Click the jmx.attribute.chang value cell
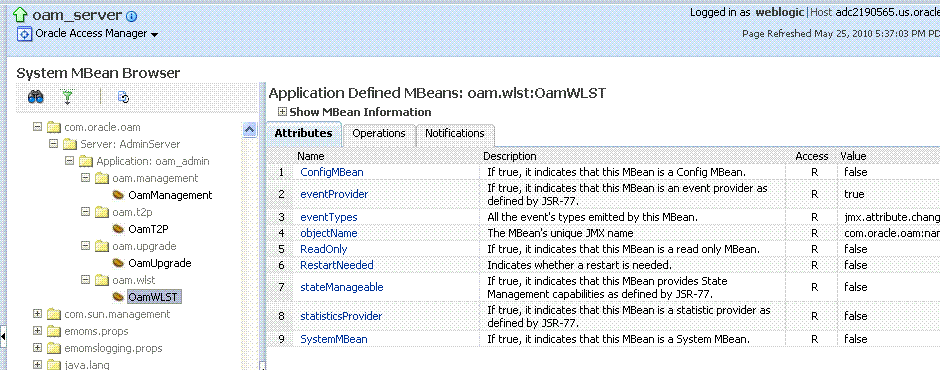This screenshot has width=940, height=376. pos(891,217)
